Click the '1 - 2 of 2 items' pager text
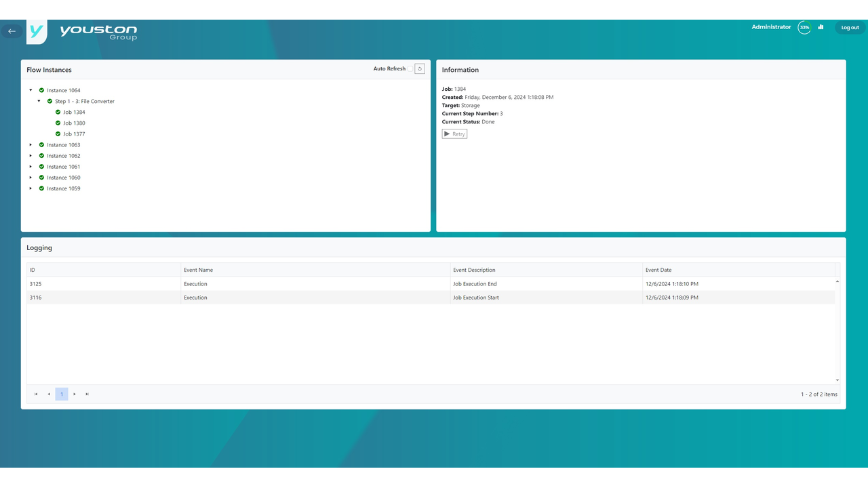 (818, 394)
